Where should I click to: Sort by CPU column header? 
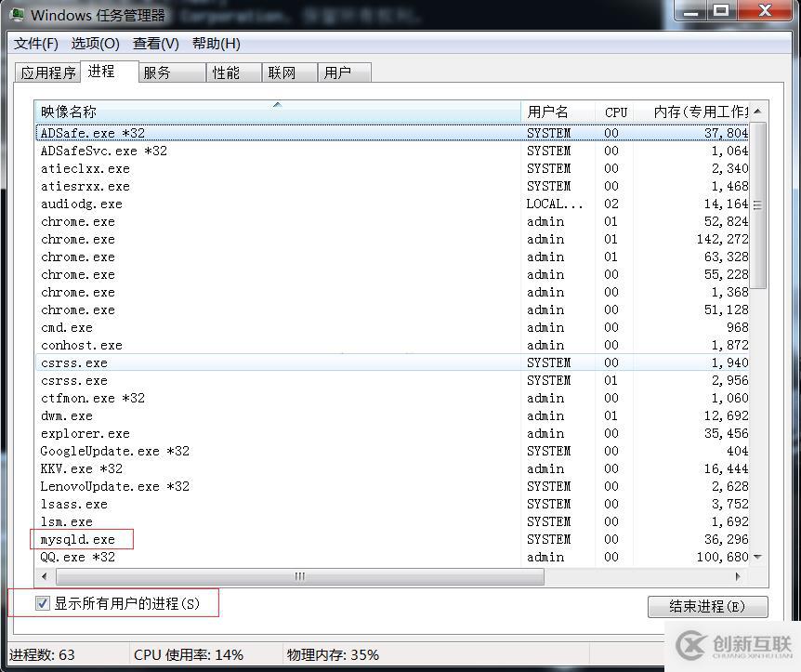[x=614, y=112]
